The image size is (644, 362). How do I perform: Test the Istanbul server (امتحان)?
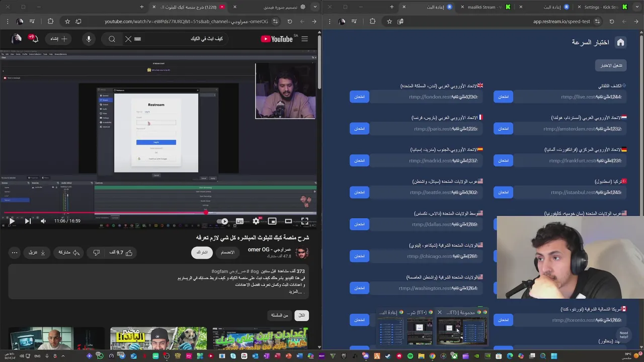coord(504,192)
